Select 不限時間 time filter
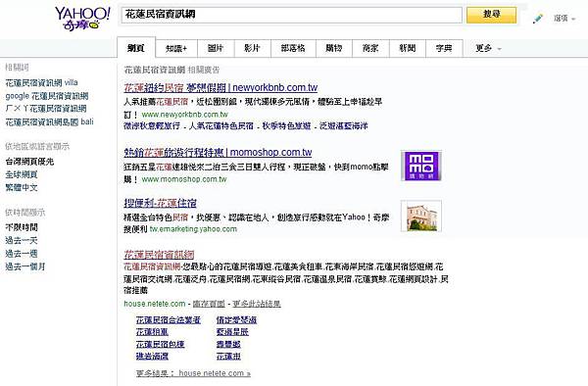Image resolution: width=588 pixels, height=386 pixels. [22, 227]
